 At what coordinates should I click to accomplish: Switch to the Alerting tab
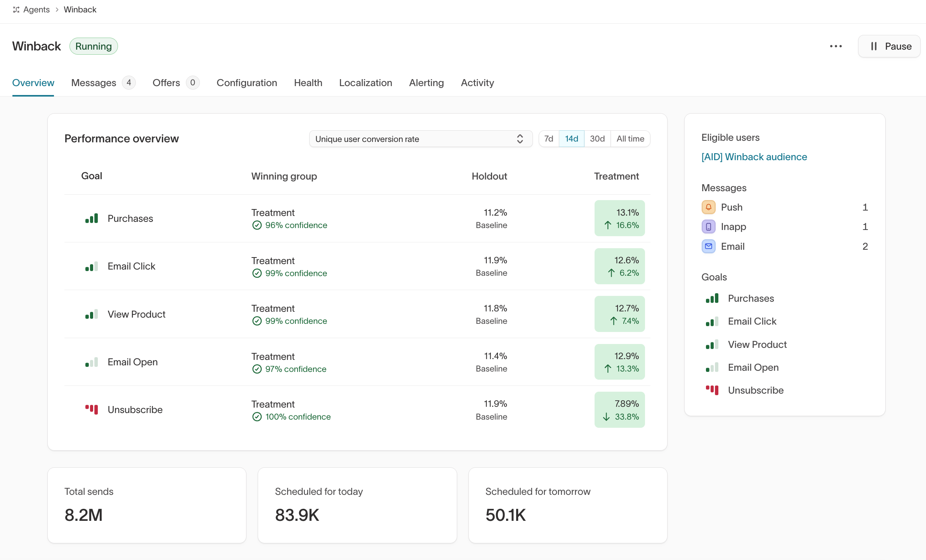[x=427, y=83]
